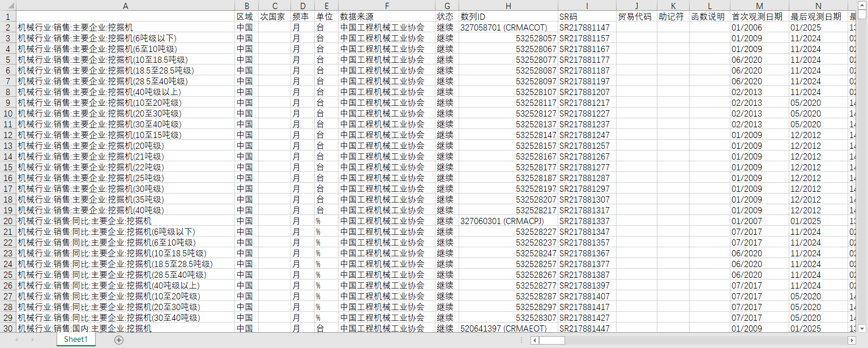The height and width of the screenshot is (348, 868).
Task: Click cell SR217881147
Action: [587, 27]
